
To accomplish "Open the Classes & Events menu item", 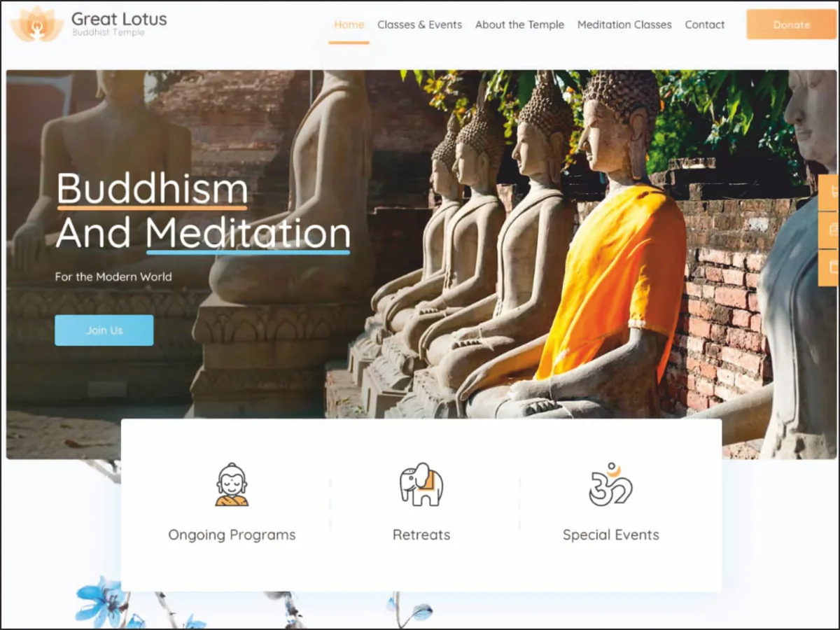I will click(x=419, y=24).
